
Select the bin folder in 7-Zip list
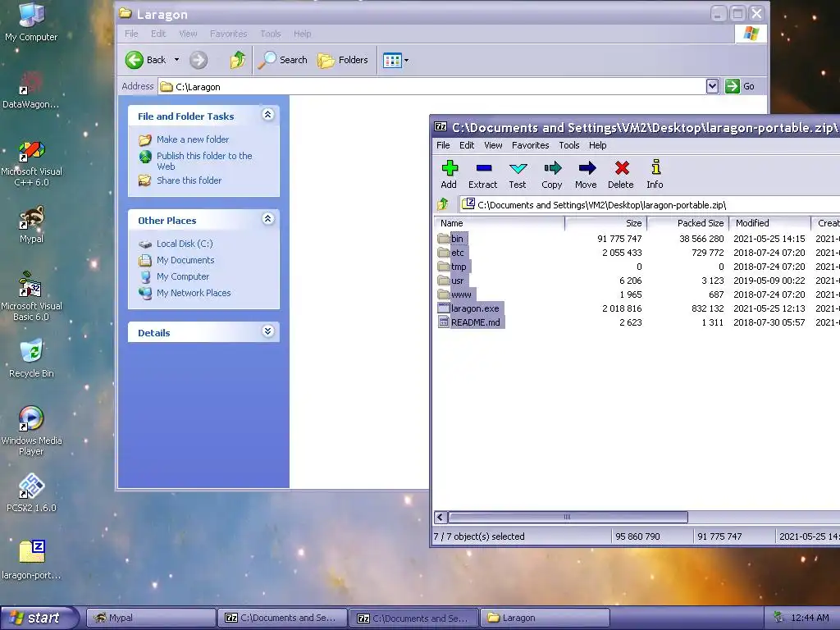457,239
